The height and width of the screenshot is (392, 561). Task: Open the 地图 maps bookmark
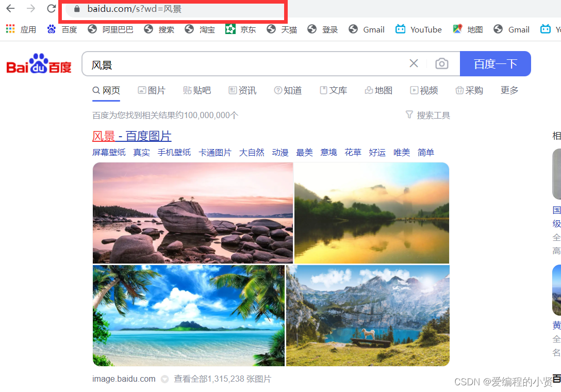(x=468, y=29)
